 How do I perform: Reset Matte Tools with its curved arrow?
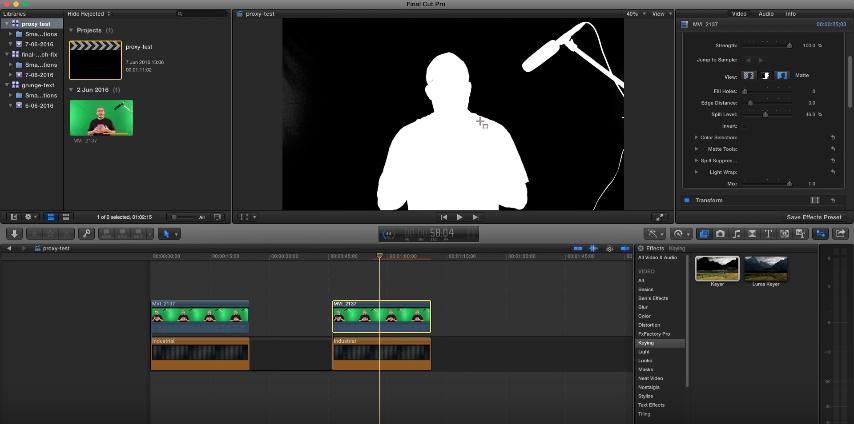click(x=833, y=149)
